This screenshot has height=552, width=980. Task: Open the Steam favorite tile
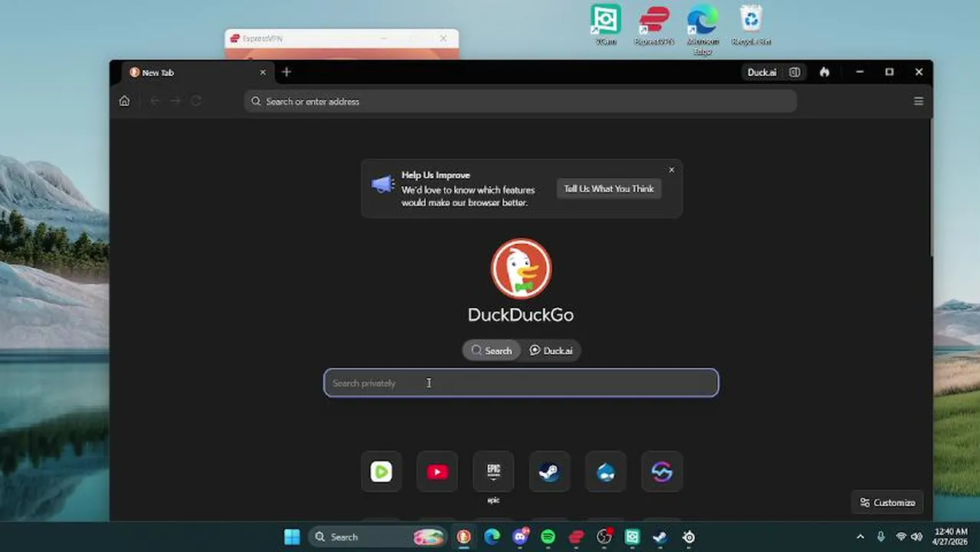click(549, 472)
